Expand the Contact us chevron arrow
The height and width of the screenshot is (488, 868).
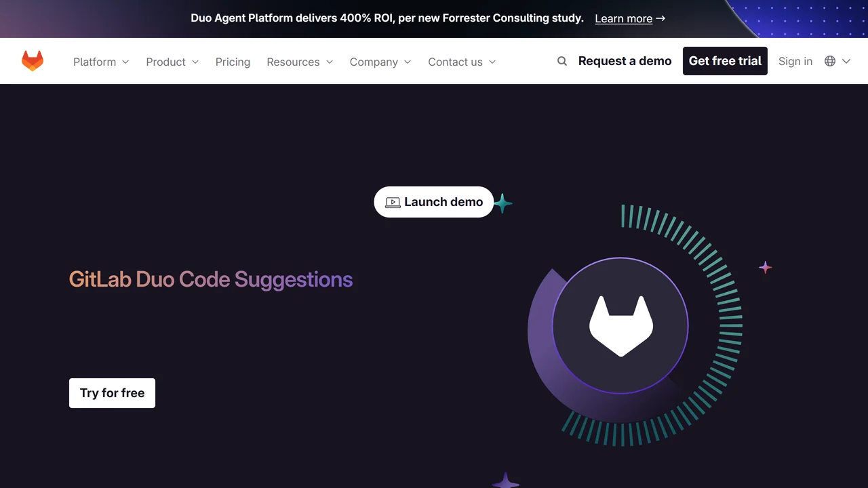pyautogui.click(x=492, y=62)
